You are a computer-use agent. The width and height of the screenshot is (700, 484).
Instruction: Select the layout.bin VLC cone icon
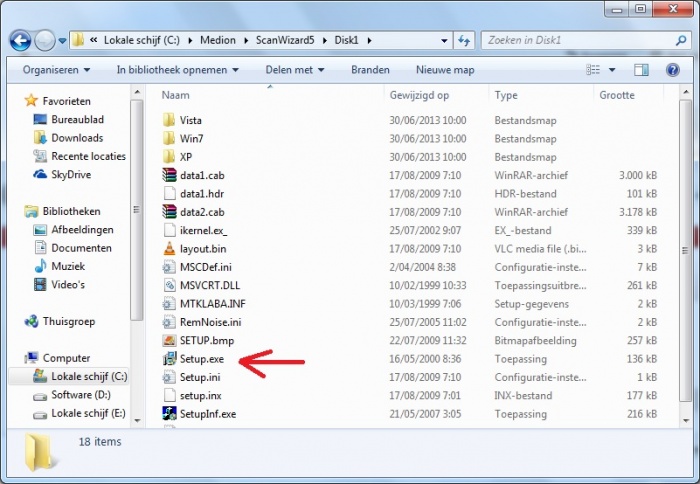pyautogui.click(x=169, y=248)
